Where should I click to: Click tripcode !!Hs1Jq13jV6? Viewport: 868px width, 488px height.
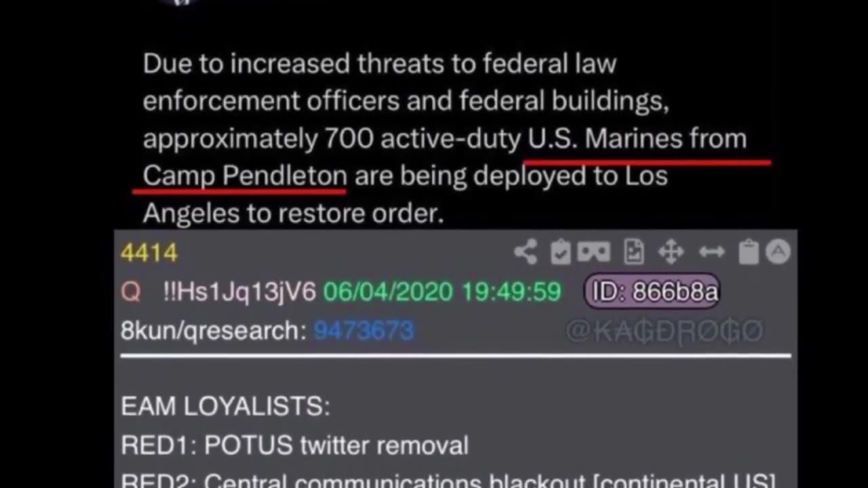coord(239,292)
